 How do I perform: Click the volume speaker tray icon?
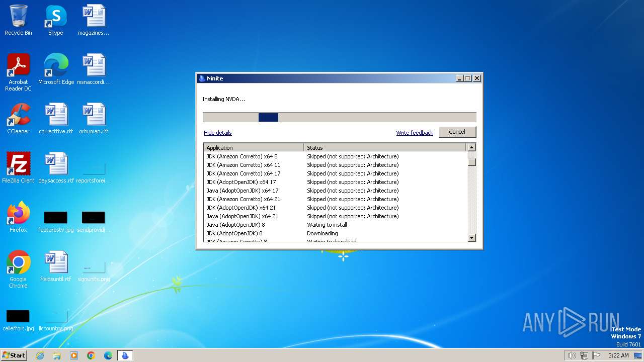tap(572, 355)
